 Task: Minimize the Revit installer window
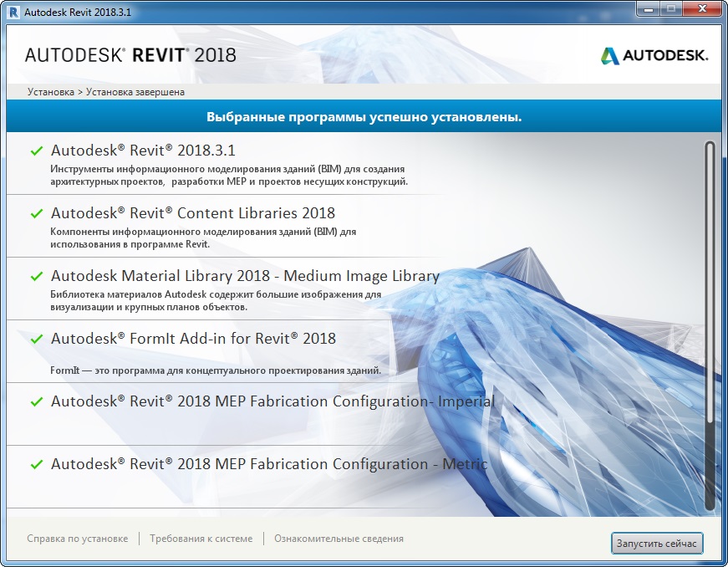(x=647, y=10)
